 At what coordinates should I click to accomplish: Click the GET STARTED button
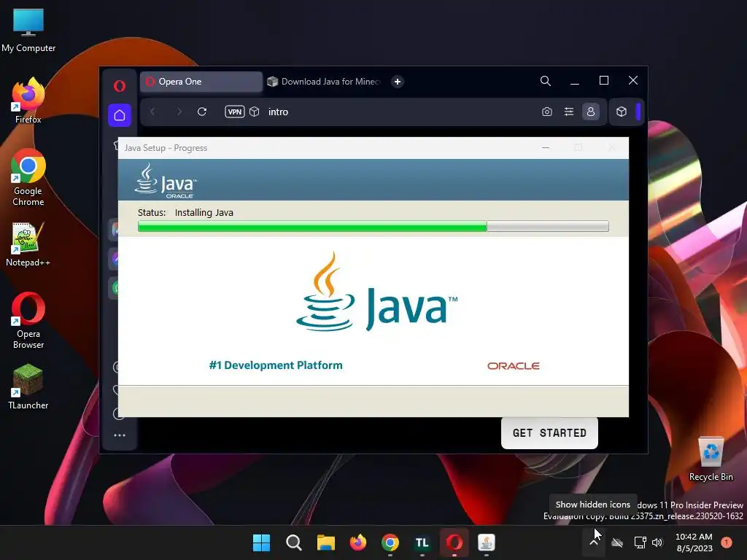pyautogui.click(x=549, y=433)
